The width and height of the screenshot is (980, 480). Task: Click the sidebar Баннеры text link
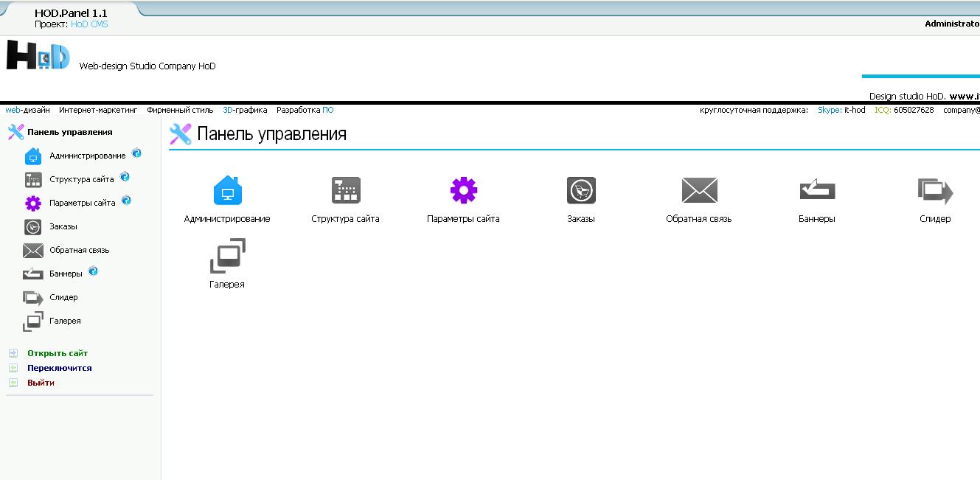66,274
